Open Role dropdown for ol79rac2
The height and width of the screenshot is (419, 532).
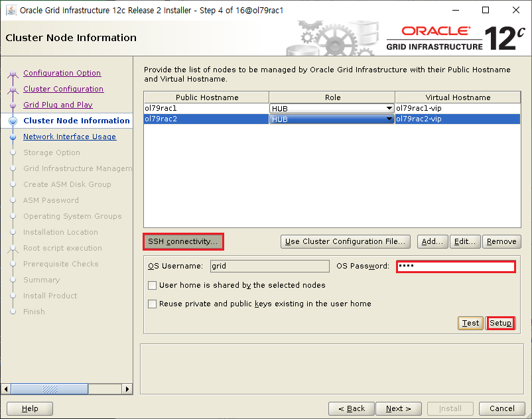pyautogui.click(x=332, y=119)
